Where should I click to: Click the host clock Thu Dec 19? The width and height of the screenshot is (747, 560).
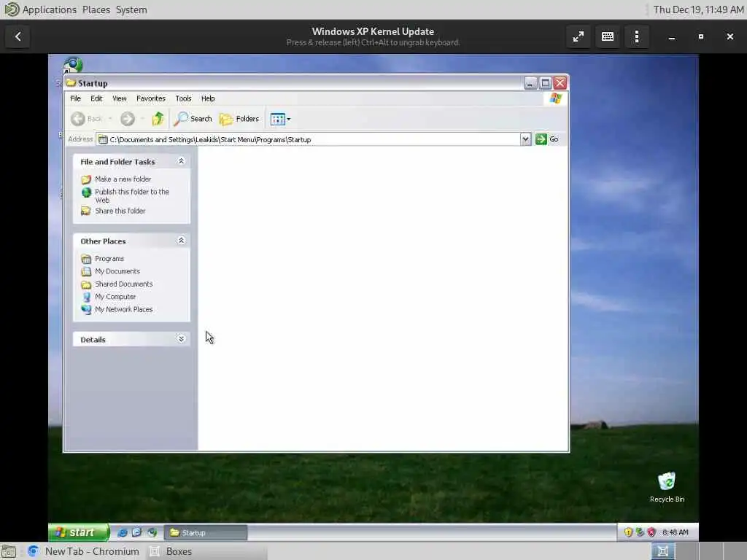[x=698, y=9]
